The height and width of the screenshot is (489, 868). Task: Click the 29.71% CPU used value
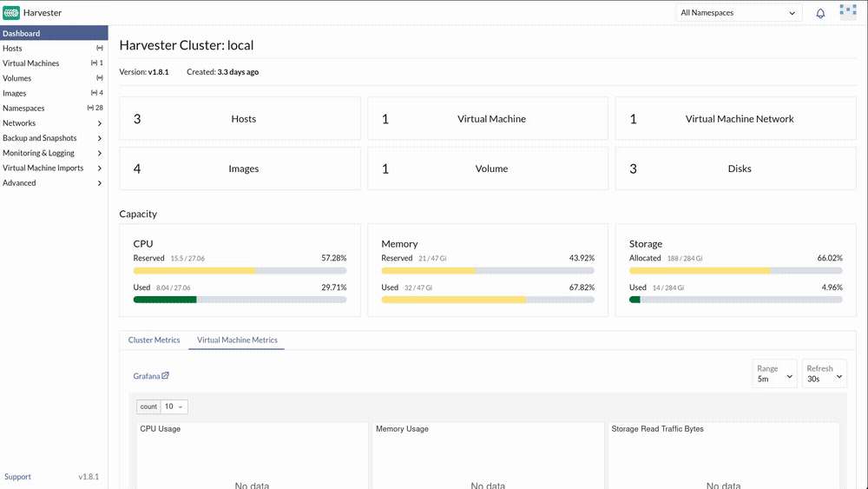click(x=334, y=287)
